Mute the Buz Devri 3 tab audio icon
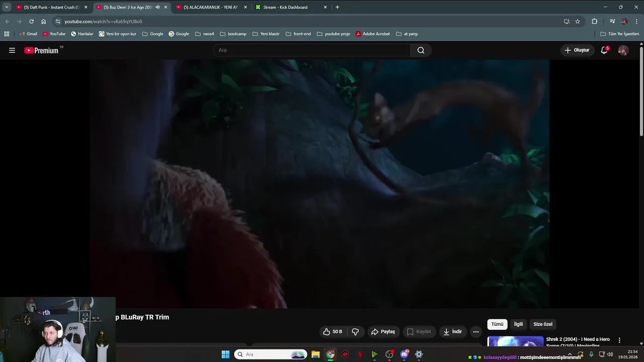The width and height of the screenshot is (644, 362). point(157,7)
